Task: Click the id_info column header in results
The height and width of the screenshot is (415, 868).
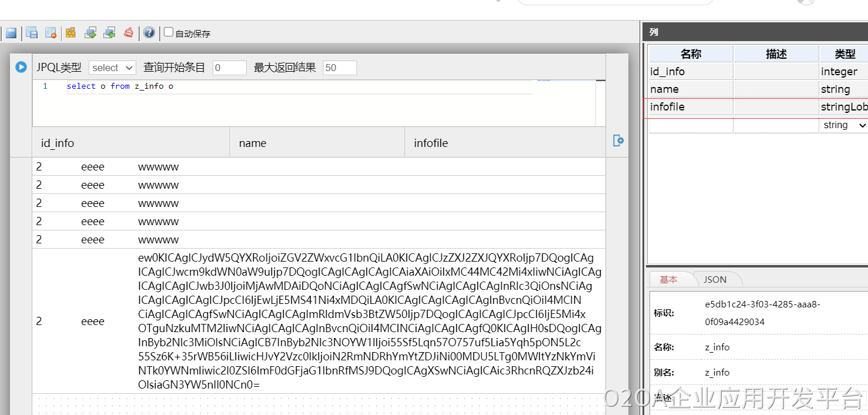Action: click(x=58, y=143)
